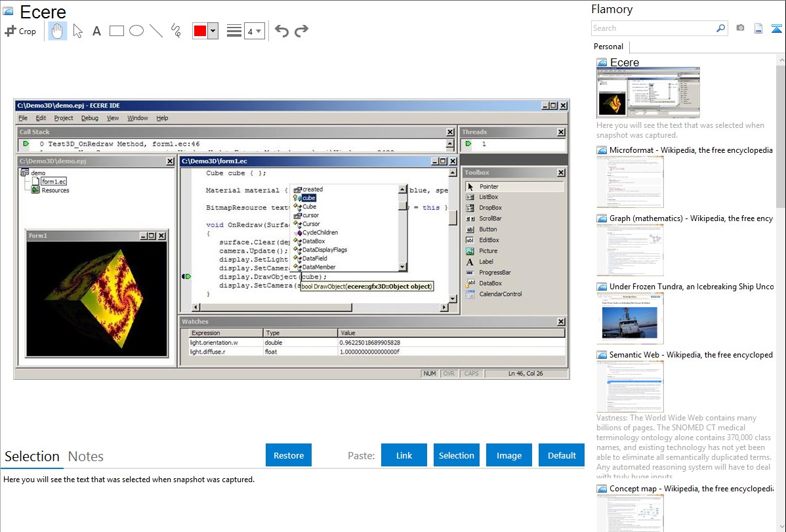Click the Image paste button
Image resolution: width=786 pixels, height=532 pixels.
pyautogui.click(x=509, y=455)
